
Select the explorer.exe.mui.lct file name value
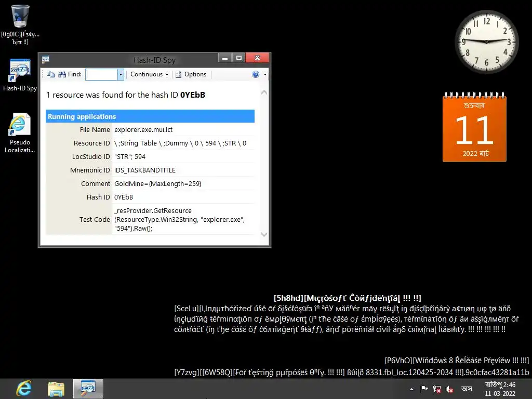pos(143,129)
